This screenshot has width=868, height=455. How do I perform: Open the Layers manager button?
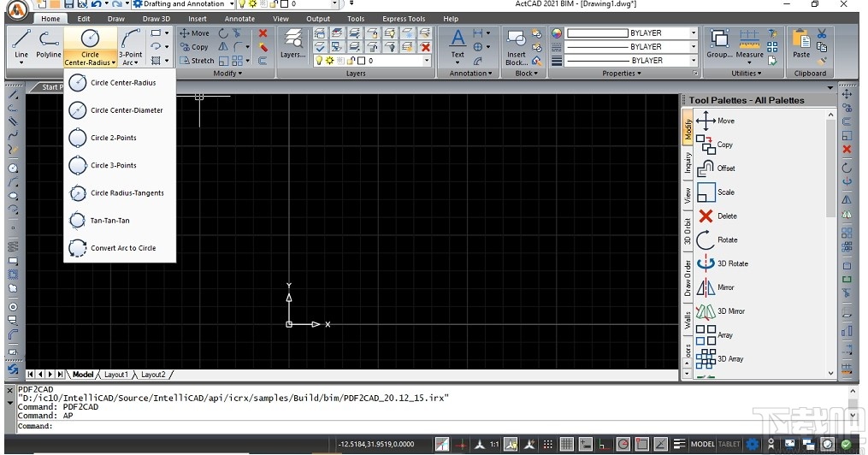pos(292,44)
